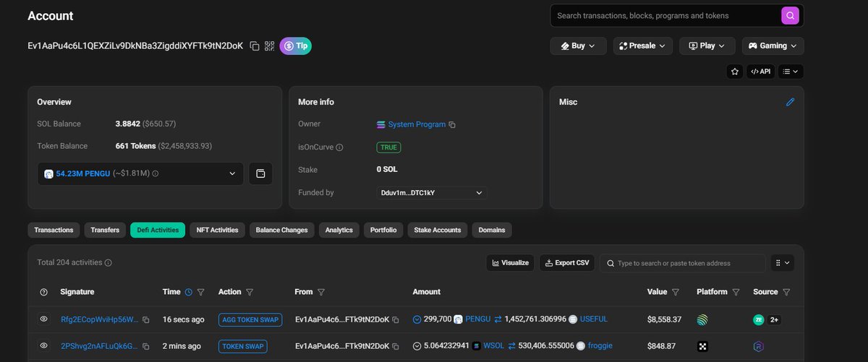868x362 pixels.
Task: Toggle eye icon for Rfg2ECop transaction
Action: tap(43, 319)
